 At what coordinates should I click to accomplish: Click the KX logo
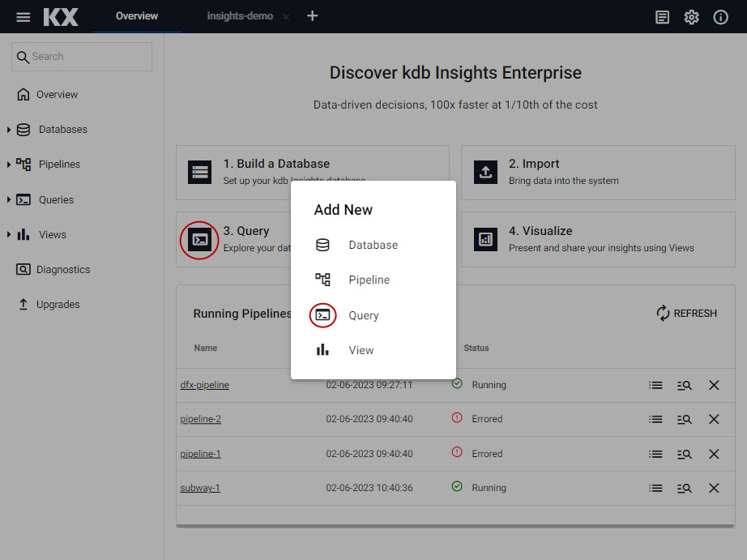[61, 17]
